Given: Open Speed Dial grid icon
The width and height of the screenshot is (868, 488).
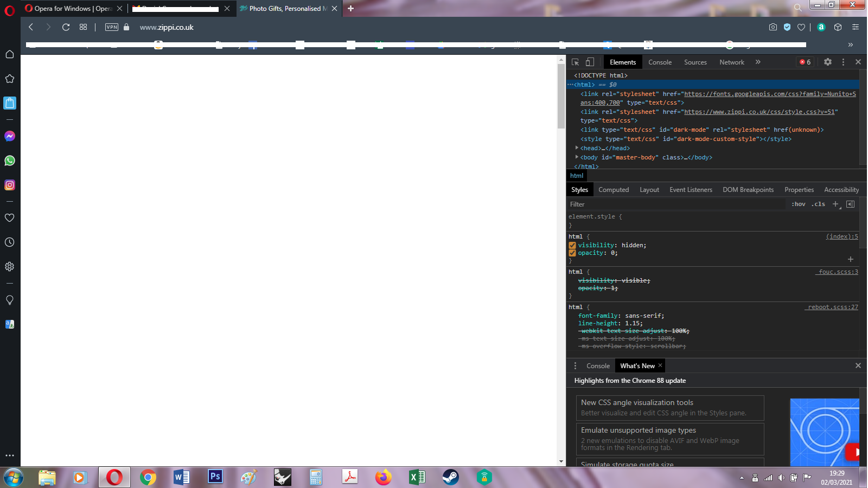Looking at the screenshot, I should click(x=83, y=27).
